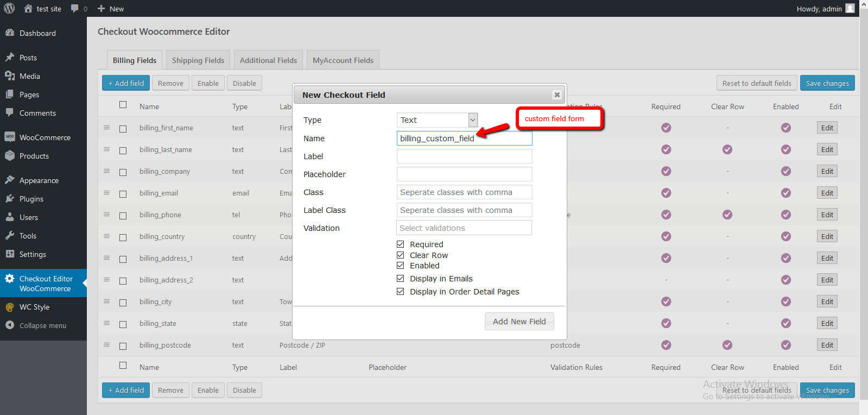
Task: Click the WC Style palette icon
Action: pyautogui.click(x=10, y=307)
